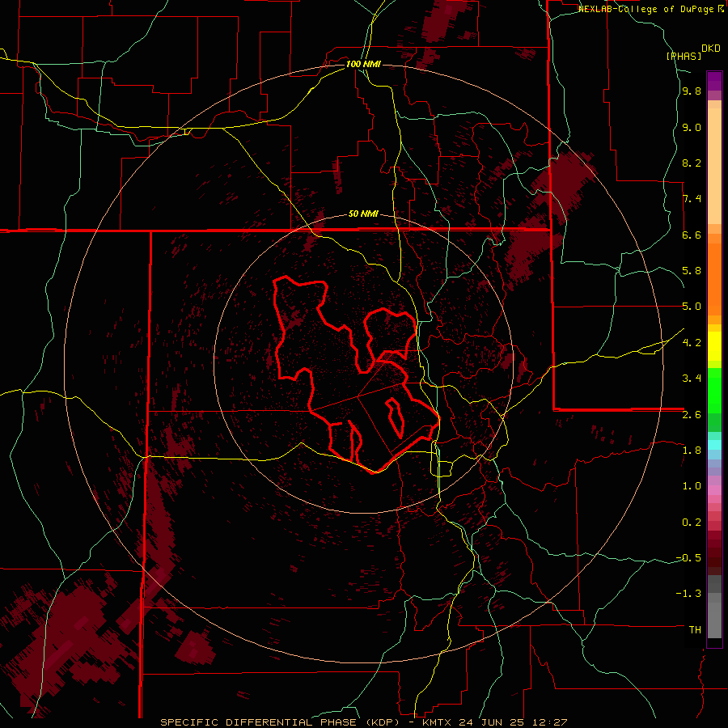The height and width of the screenshot is (728, 728).
Task: Click the 9.8 scale value
Action: 692,91
